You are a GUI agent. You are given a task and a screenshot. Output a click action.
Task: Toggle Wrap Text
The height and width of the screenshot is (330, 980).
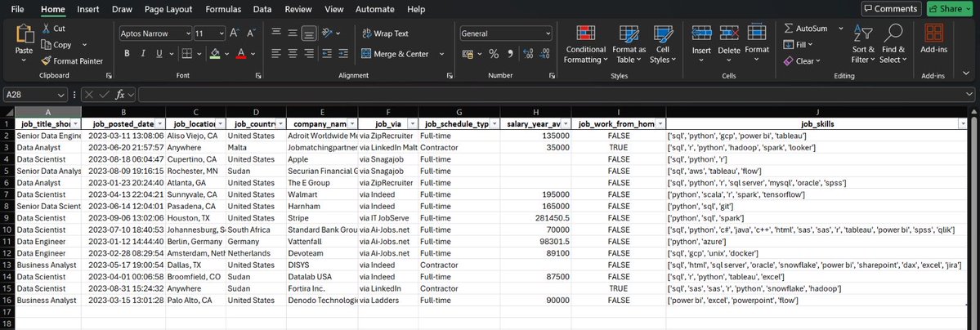pyautogui.click(x=386, y=33)
